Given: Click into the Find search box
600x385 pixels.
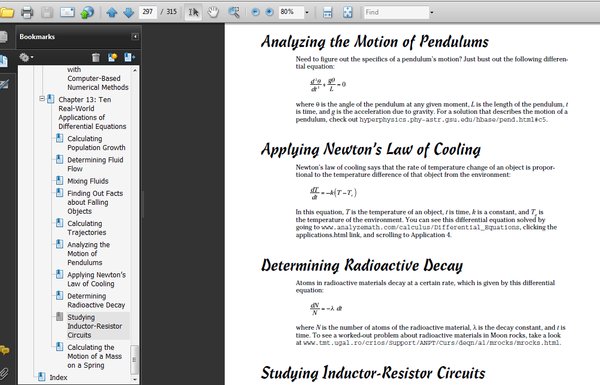Looking at the screenshot, I should [396, 12].
